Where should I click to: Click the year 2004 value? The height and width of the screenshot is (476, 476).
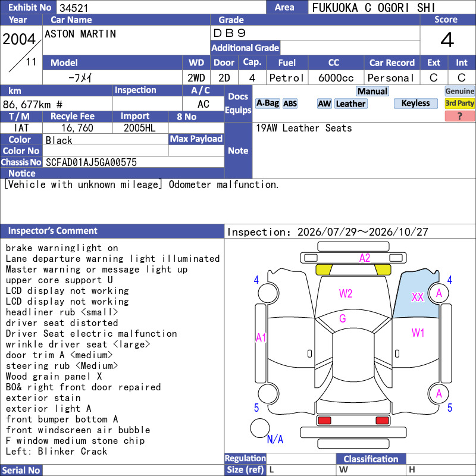pyautogui.click(x=19, y=39)
